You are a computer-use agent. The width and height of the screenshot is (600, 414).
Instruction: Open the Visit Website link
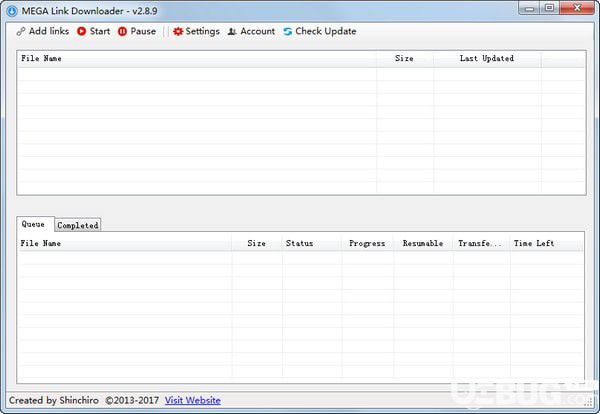192,400
